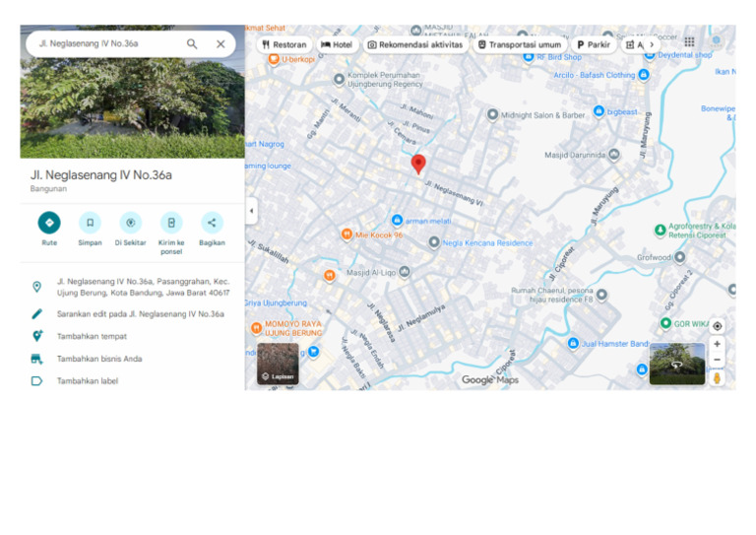Zoom in with the plus button
The width and height of the screenshot is (756, 535).
[717, 344]
